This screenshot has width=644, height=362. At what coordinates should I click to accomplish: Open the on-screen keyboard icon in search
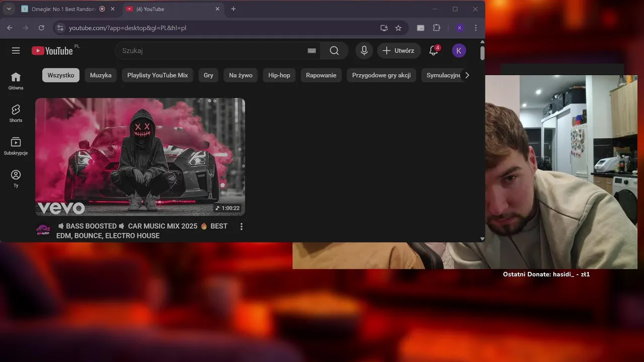point(311,50)
